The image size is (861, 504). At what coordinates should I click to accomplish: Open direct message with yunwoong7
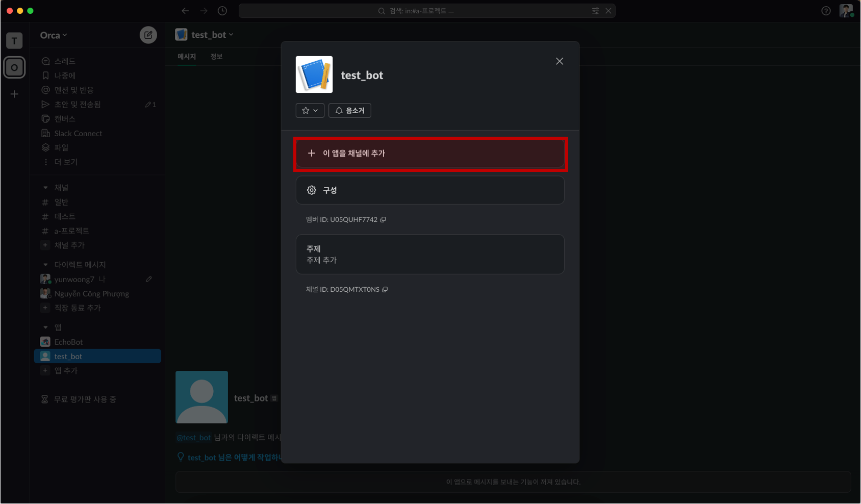98,279
